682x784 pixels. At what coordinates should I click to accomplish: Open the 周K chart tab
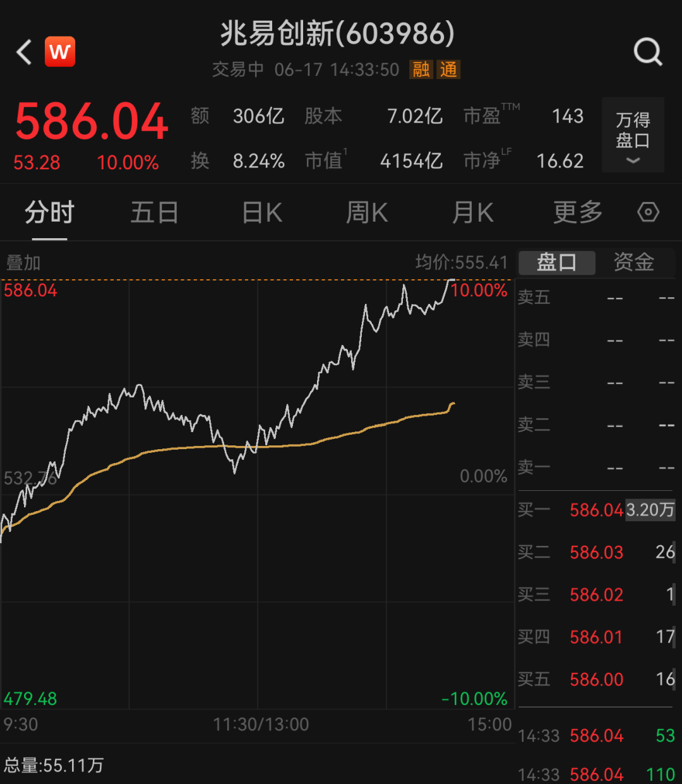click(x=367, y=213)
